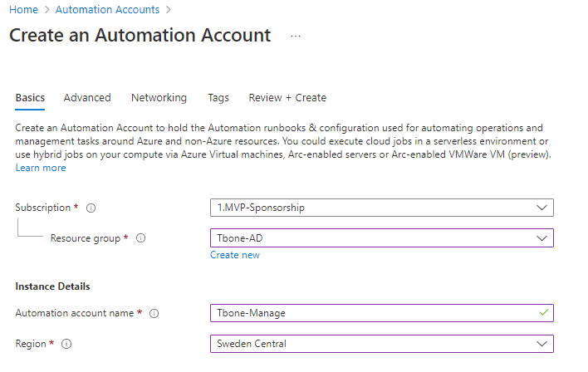Screen dimensions: 588x372
Task: Click into the Automation account name field
Action: click(x=374, y=313)
